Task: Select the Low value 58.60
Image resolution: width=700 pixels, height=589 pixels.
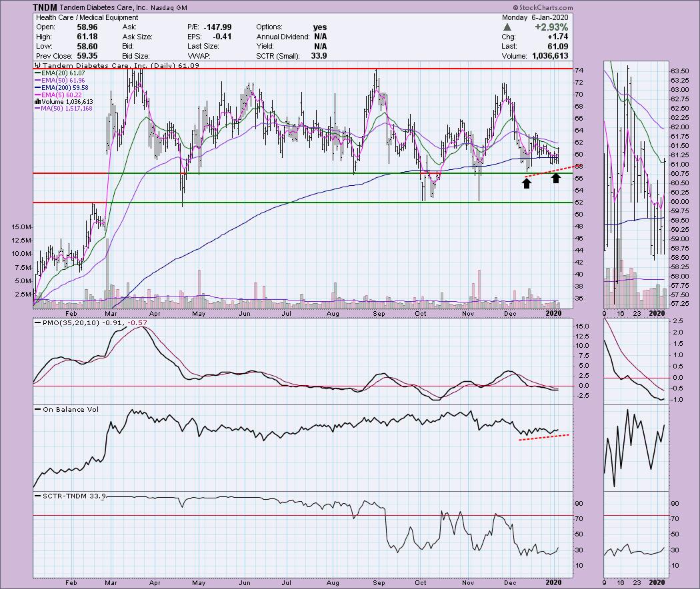Action: click(x=87, y=47)
